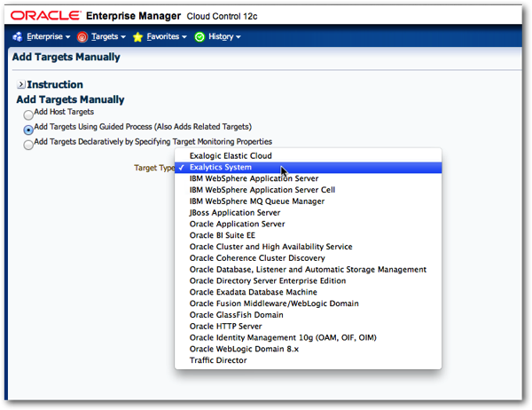Choose Oracle Cluster and High Availability Service
Viewport: 532px width, 410px height.
[x=308, y=247]
